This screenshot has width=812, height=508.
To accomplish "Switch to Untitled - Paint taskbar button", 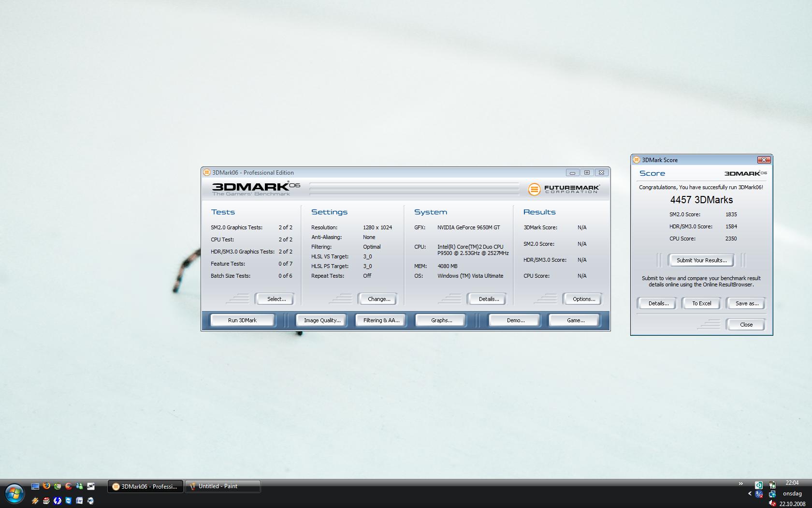I will click(x=223, y=486).
